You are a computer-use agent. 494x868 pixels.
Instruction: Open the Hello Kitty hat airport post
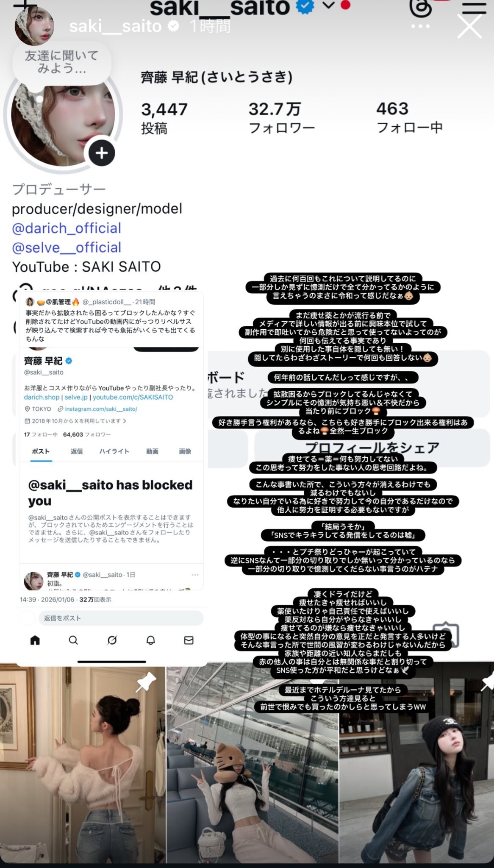(253, 765)
